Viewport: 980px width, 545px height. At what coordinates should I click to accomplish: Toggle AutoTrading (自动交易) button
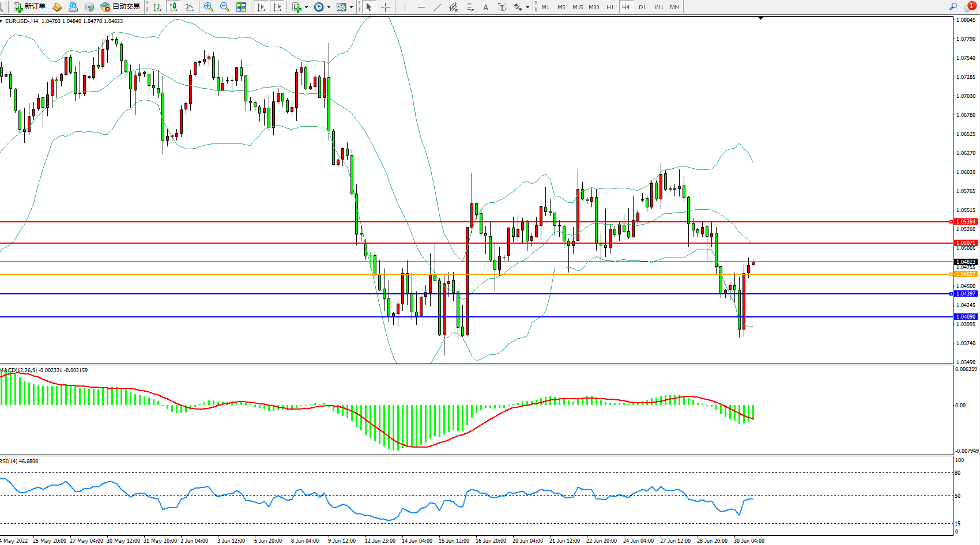tap(120, 7)
